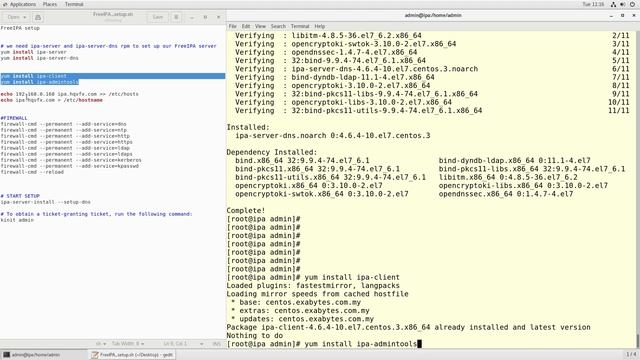Viewport: 640px width, 360px height.
Task: Open the gedit language mode dropdown
Action: [x=101, y=344]
